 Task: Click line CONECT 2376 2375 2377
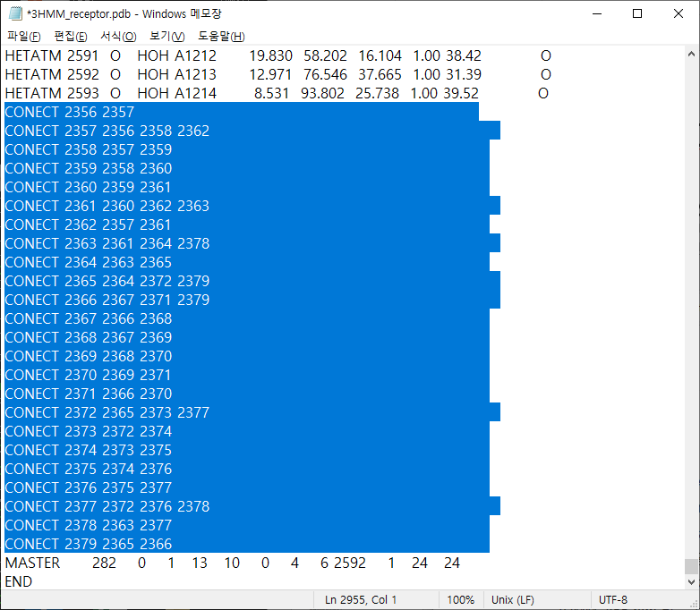point(89,487)
